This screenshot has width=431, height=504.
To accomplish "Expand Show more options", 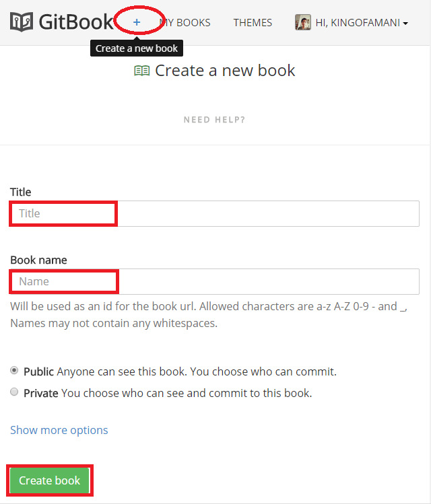I will [59, 430].
